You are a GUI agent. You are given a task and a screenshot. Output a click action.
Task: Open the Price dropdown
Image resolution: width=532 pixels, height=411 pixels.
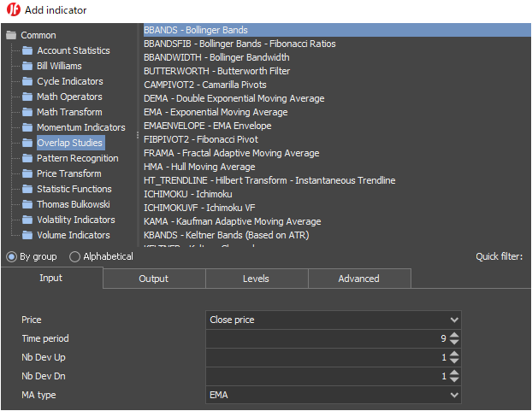click(x=334, y=320)
